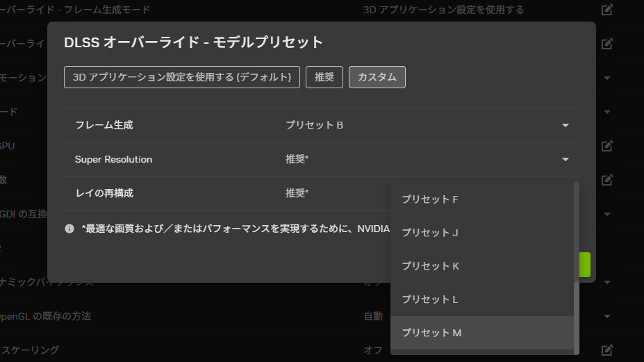Switch to the 推奨 option

pyautogui.click(x=324, y=77)
